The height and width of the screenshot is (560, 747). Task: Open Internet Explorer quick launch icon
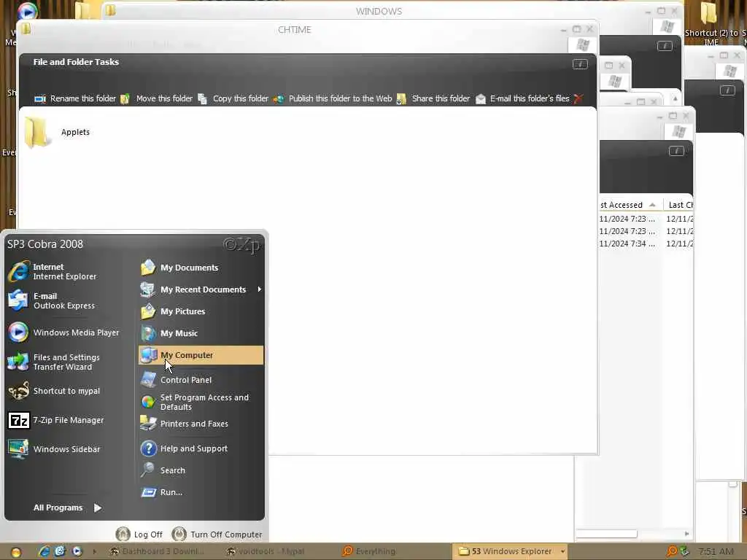[x=44, y=551]
